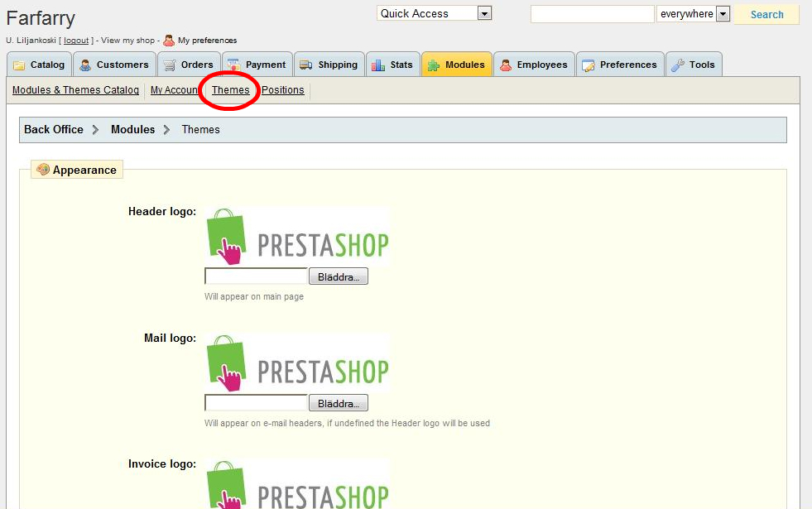Click the Farfarry shop title
Screen dimensions: 812x509
coord(41,18)
